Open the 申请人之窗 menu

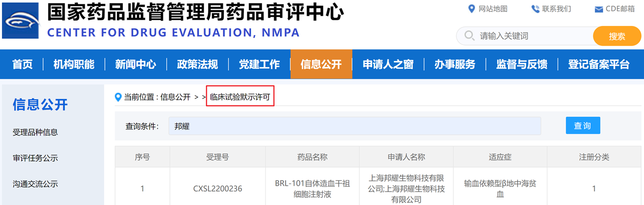[x=388, y=64]
